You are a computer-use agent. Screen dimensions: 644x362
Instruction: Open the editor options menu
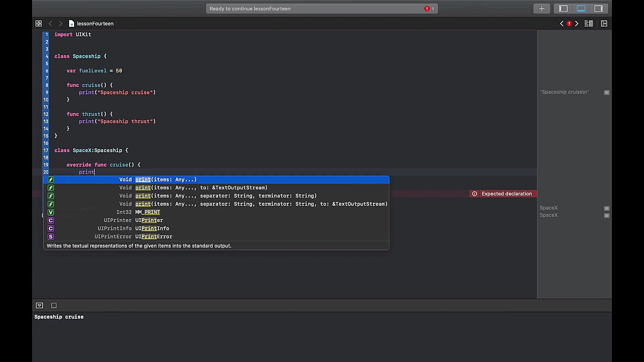point(589,23)
